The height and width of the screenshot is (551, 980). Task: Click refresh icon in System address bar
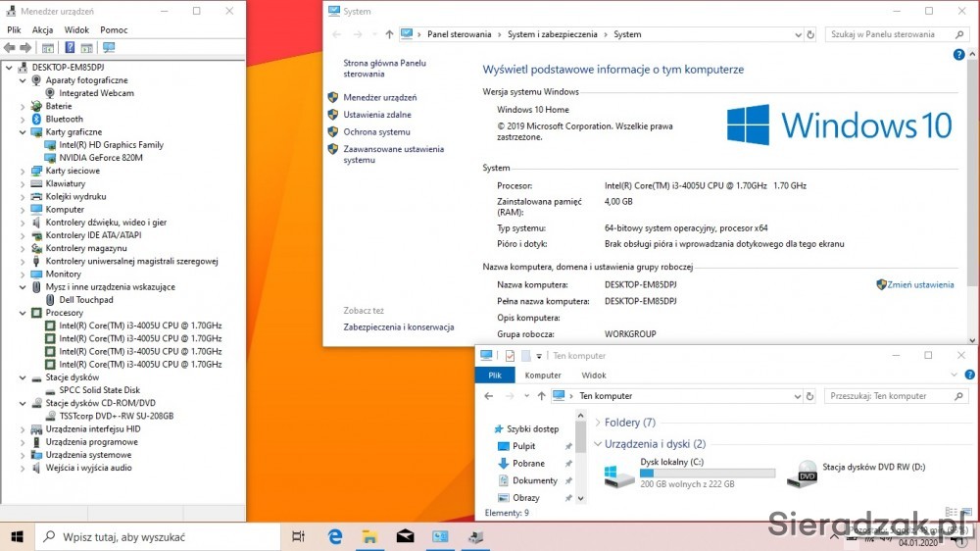click(x=810, y=34)
